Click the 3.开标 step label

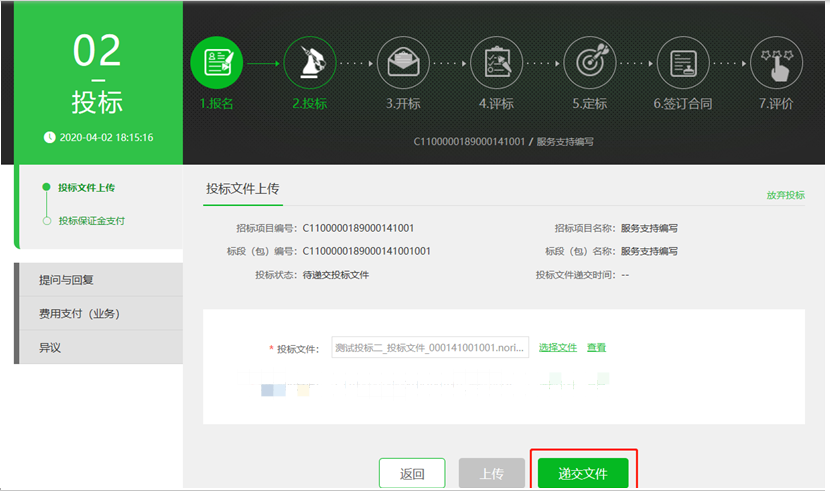(403, 104)
